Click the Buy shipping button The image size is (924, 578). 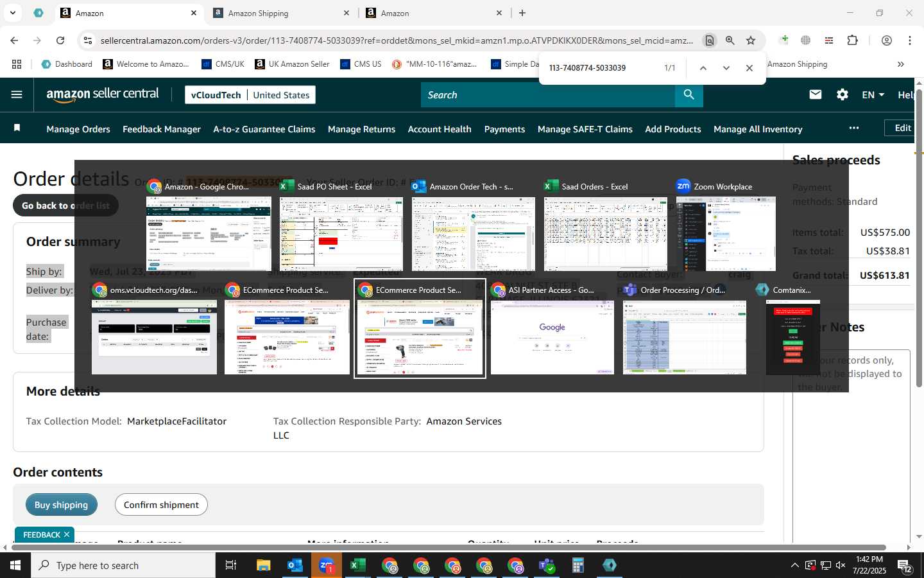click(x=62, y=505)
